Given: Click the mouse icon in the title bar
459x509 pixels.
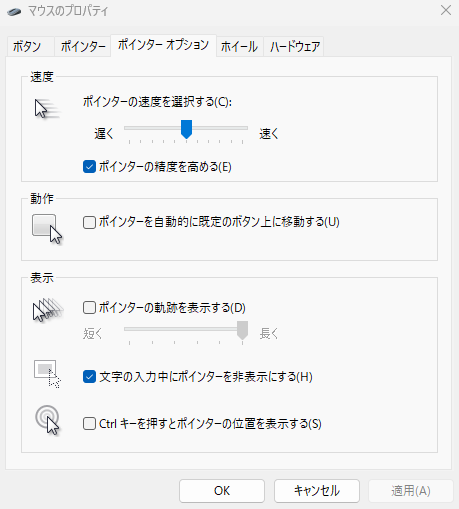Looking at the screenshot, I should tap(14, 12).
